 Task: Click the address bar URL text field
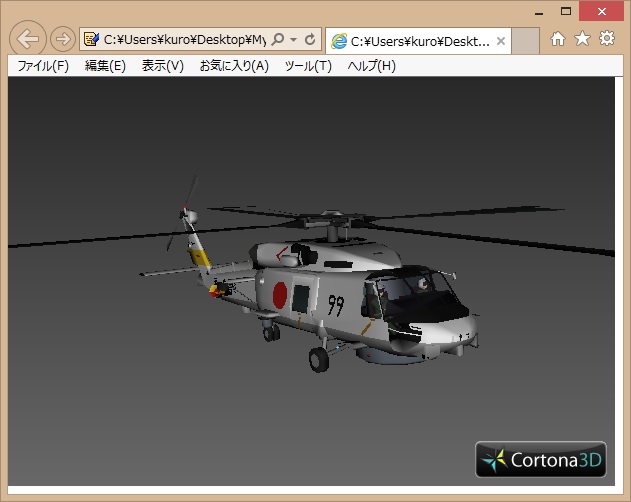(185, 40)
